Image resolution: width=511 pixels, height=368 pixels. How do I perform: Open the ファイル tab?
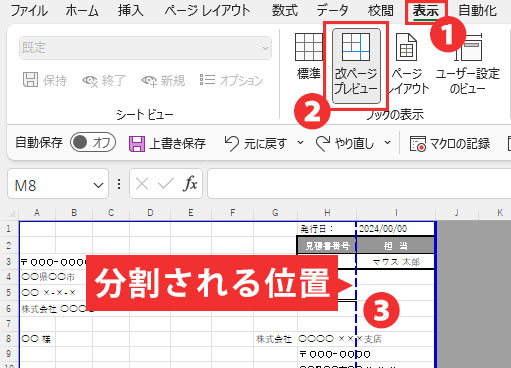29,11
